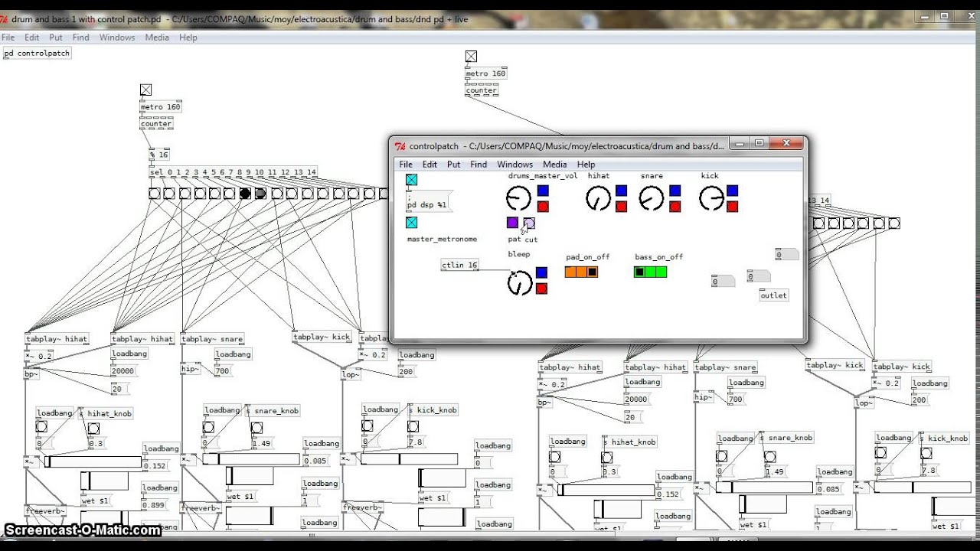Click the number box above outlet object
This screenshot has width=980, height=551.
coord(759,276)
